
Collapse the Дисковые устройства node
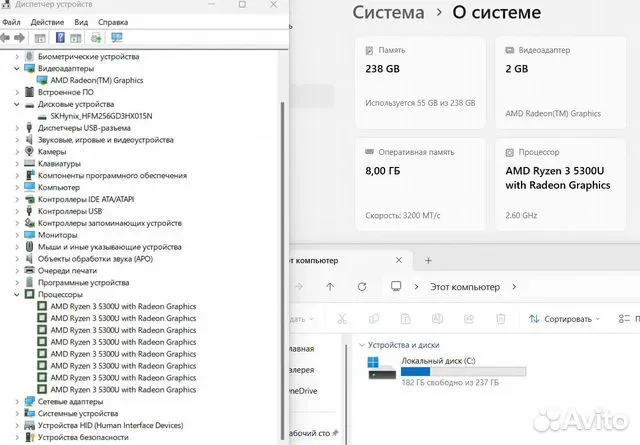pos(17,104)
